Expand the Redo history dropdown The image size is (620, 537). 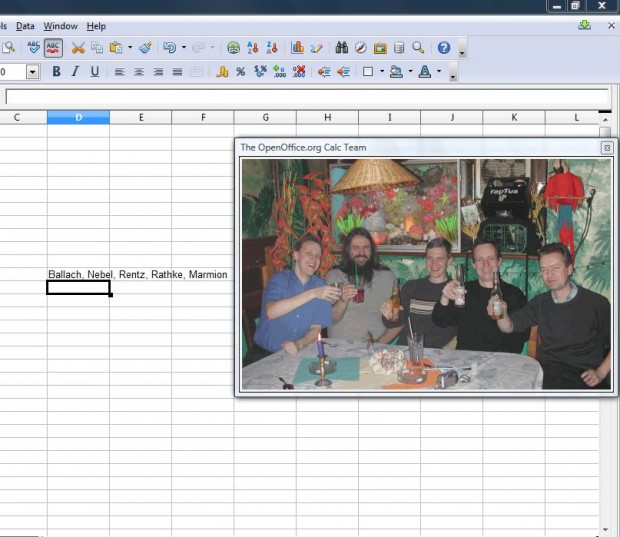pyautogui.click(x=212, y=48)
